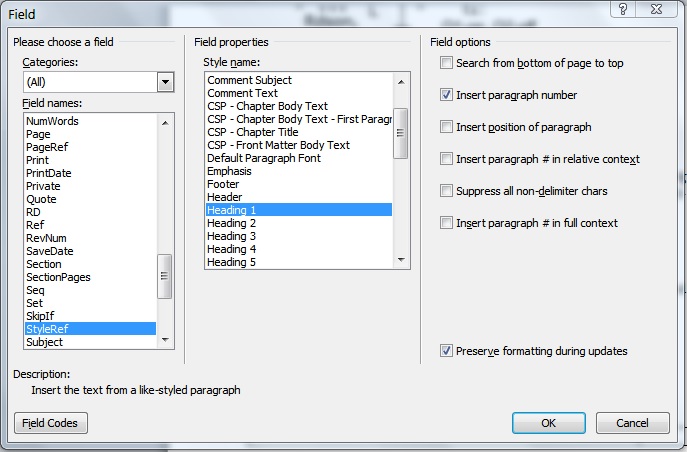Click Field names list scroll-up arrow
687x452 pixels.
[165, 123]
